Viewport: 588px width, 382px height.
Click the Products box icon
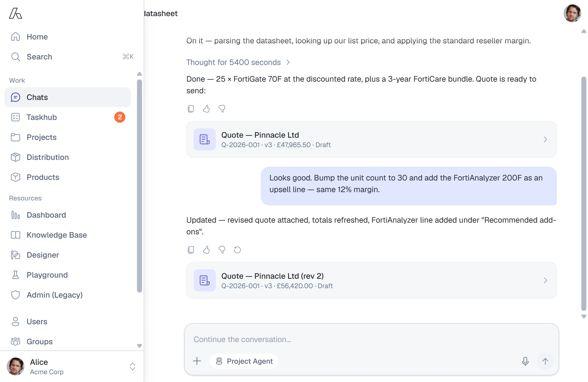16,177
